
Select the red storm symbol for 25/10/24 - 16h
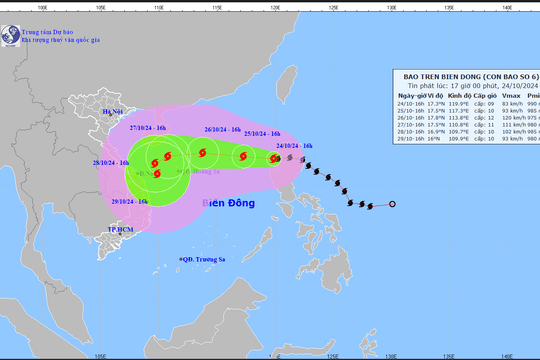click(x=243, y=156)
